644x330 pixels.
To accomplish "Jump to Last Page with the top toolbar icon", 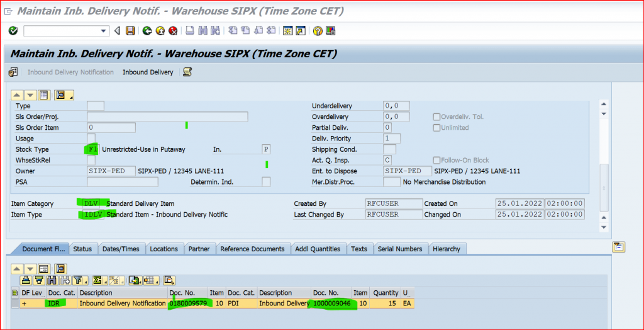I will point(271,31).
